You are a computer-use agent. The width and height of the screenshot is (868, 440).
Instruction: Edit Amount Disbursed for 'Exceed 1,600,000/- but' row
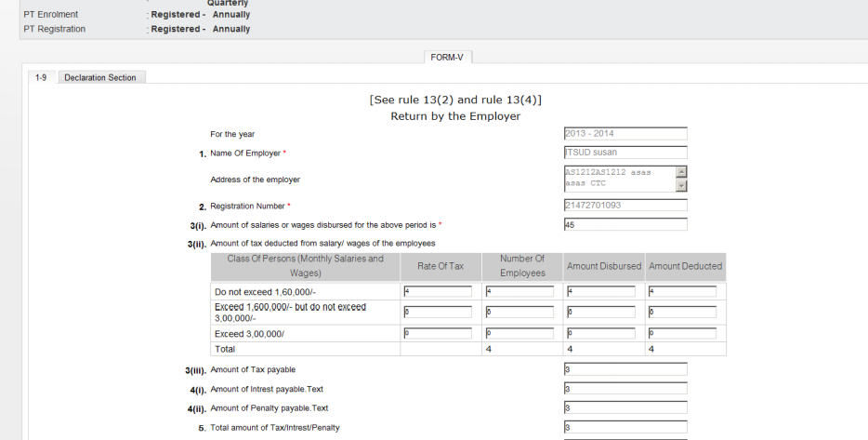pos(601,312)
